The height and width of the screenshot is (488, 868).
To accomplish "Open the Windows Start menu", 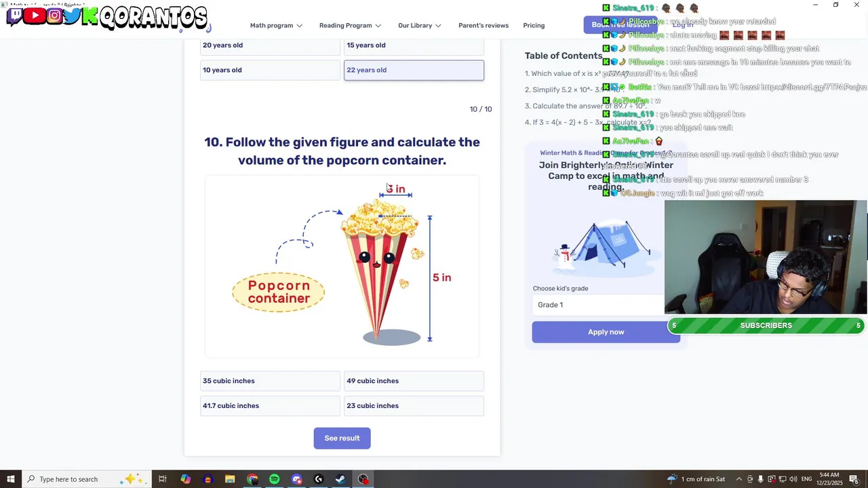I will (x=10, y=479).
